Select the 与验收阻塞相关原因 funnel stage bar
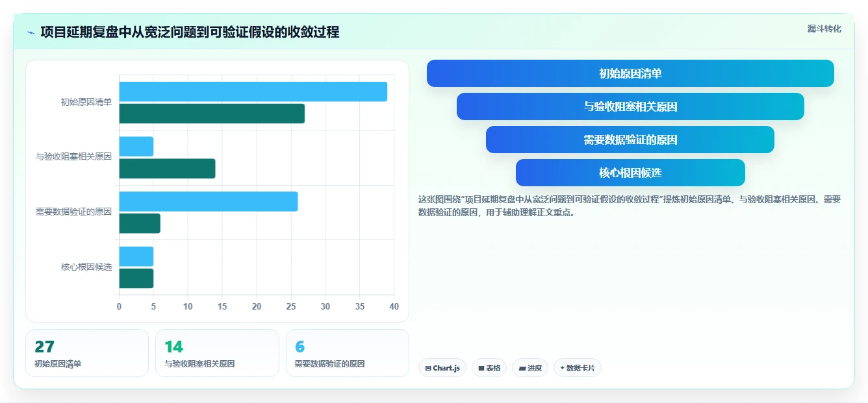 [630, 106]
